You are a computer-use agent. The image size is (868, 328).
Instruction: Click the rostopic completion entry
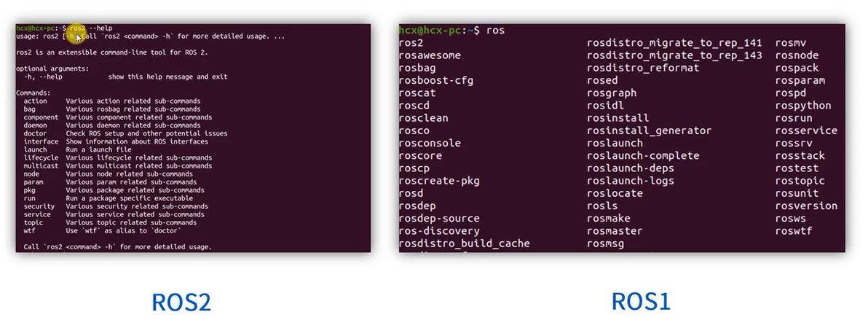800,181
